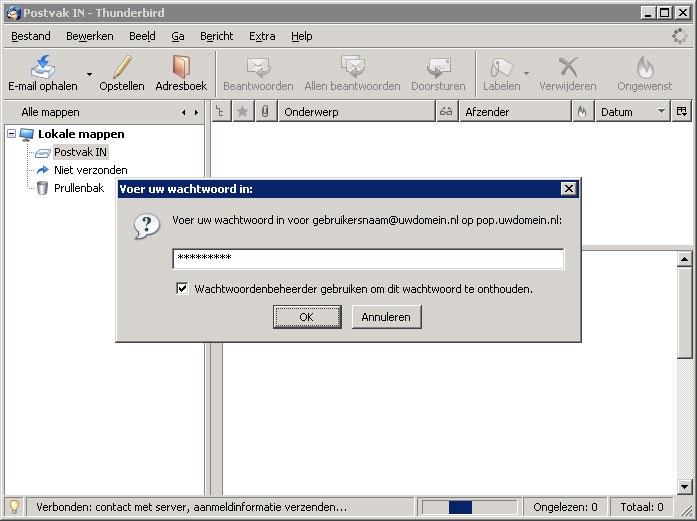Click the Ongewenst junk icon
The width and height of the screenshot is (697, 521).
click(x=645, y=67)
